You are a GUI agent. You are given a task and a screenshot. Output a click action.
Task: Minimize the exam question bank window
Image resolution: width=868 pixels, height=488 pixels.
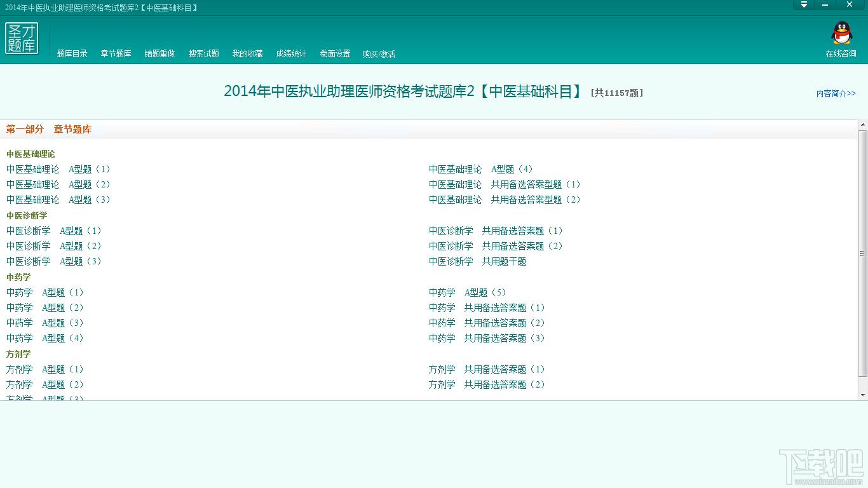pyautogui.click(x=825, y=5)
